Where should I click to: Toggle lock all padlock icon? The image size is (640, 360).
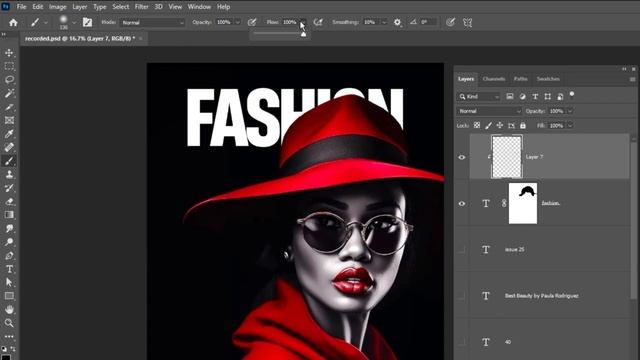pyautogui.click(x=523, y=126)
